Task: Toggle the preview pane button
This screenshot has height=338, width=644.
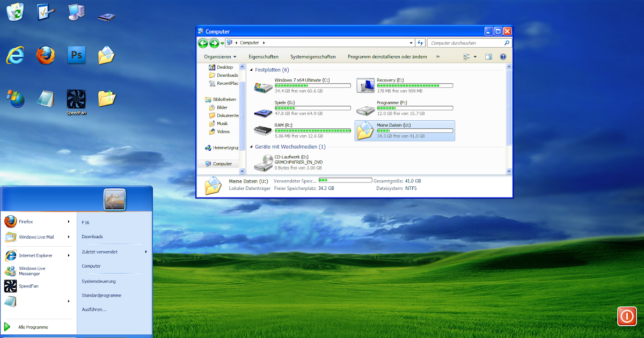Action: pos(488,56)
